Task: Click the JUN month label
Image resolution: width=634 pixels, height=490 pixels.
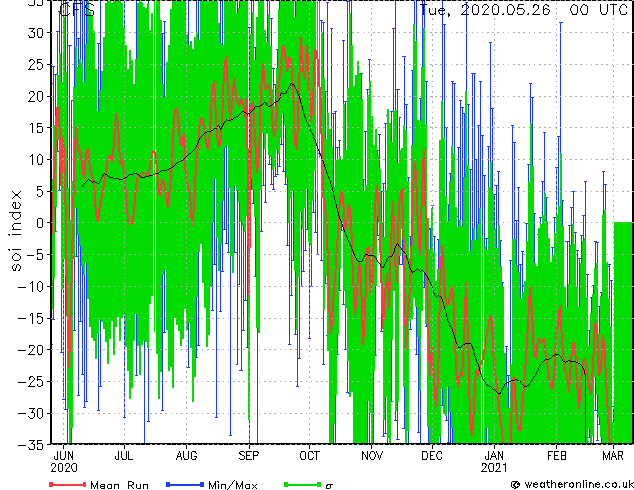Action: pyautogui.click(x=64, y=456)
